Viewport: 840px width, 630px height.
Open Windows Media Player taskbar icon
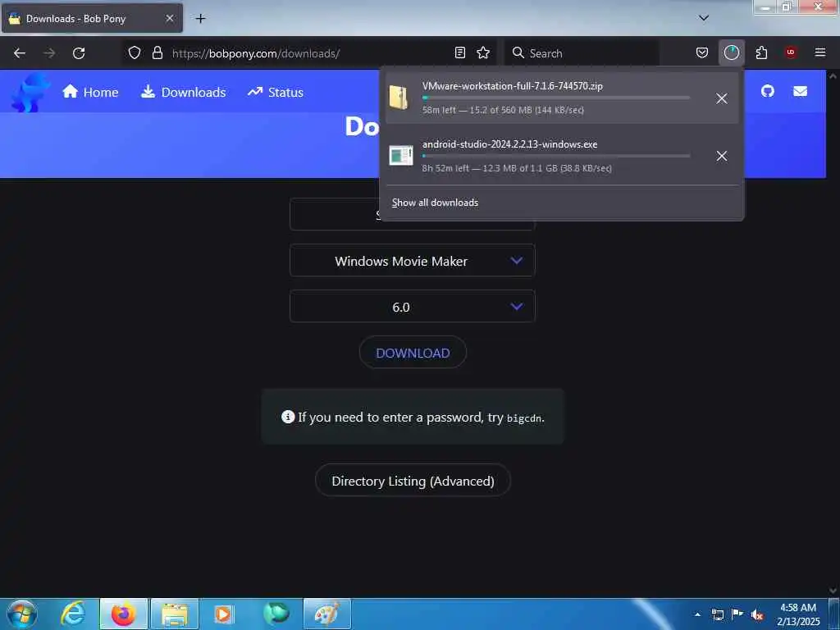[223, 614]
